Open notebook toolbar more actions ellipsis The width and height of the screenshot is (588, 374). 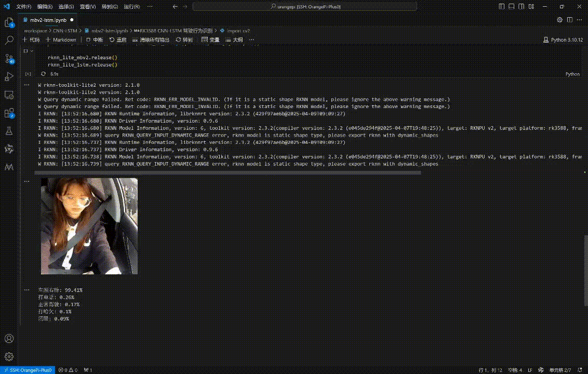tap(251, 39)
